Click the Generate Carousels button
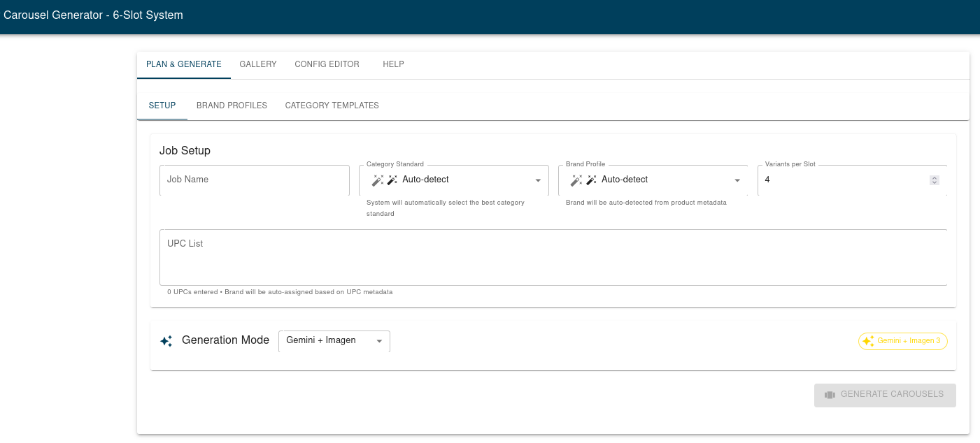The width and height of the screenshot is (980, 443). tap(885, 395)
